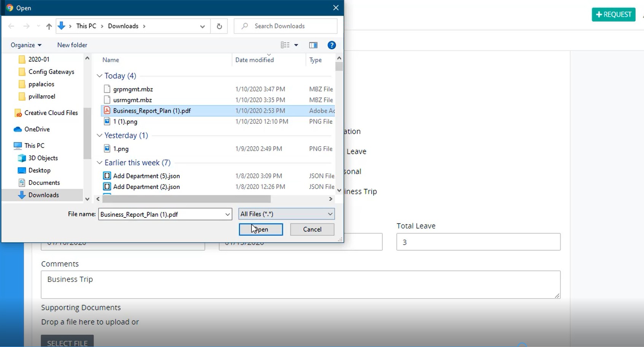Click the PDF icon beside Business_Report_Plan (1).pdf
The image size is (644, 347).
point(107,110)
